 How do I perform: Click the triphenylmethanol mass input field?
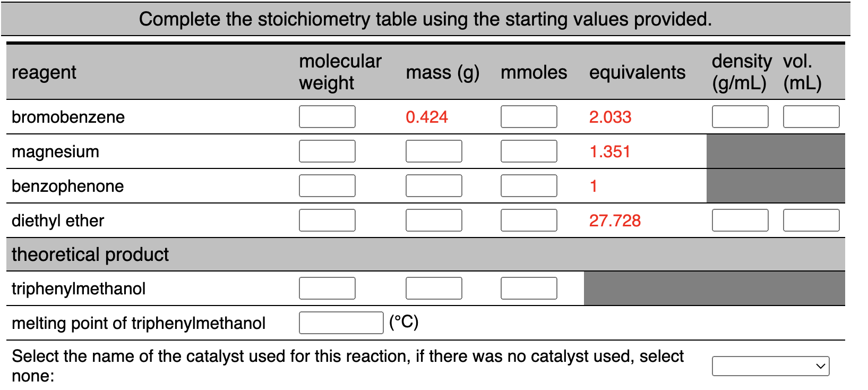click(x=434, y=288)
